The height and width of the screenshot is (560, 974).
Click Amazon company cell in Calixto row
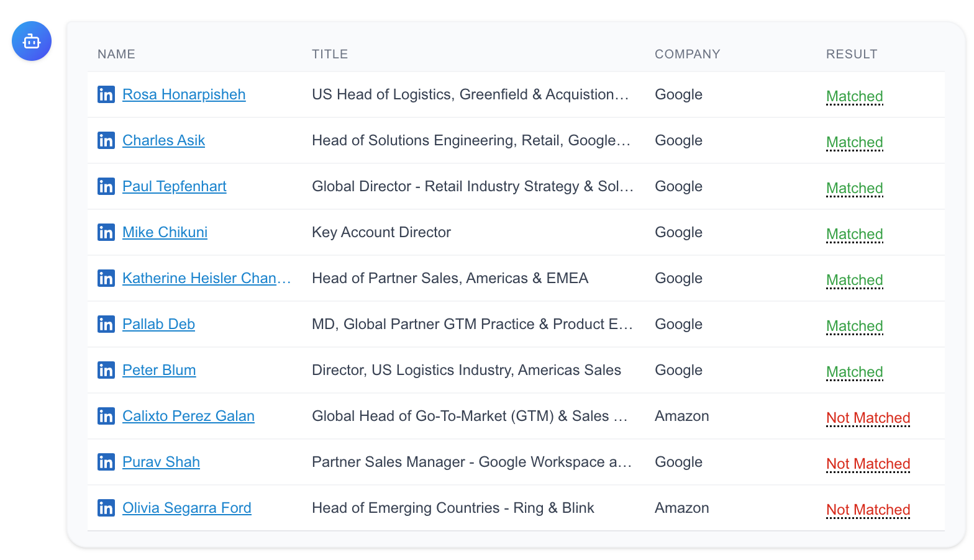682,416
